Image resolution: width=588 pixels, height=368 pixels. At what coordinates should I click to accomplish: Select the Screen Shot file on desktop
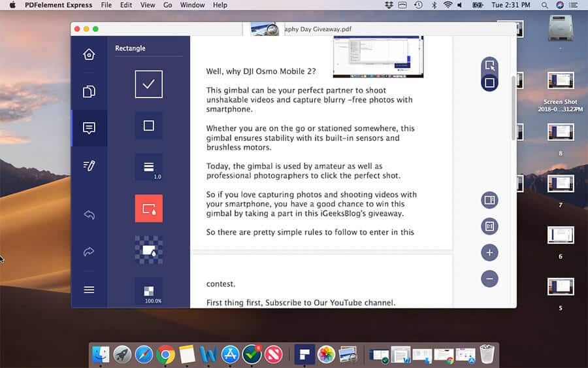pos(561,92)
